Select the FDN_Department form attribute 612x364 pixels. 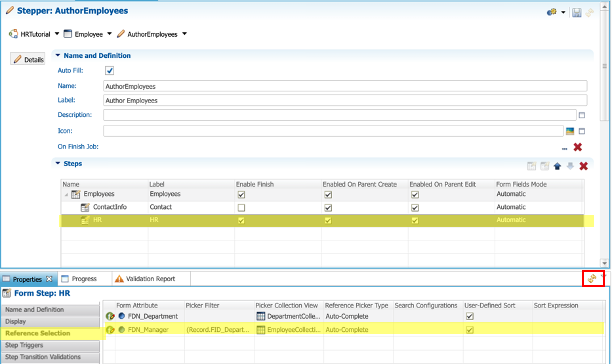pyautogui.click(x=153, y=316)
